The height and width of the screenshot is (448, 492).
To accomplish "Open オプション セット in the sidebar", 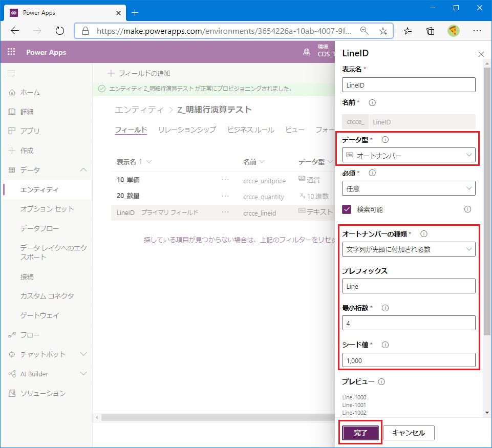I will coord(48,209).
